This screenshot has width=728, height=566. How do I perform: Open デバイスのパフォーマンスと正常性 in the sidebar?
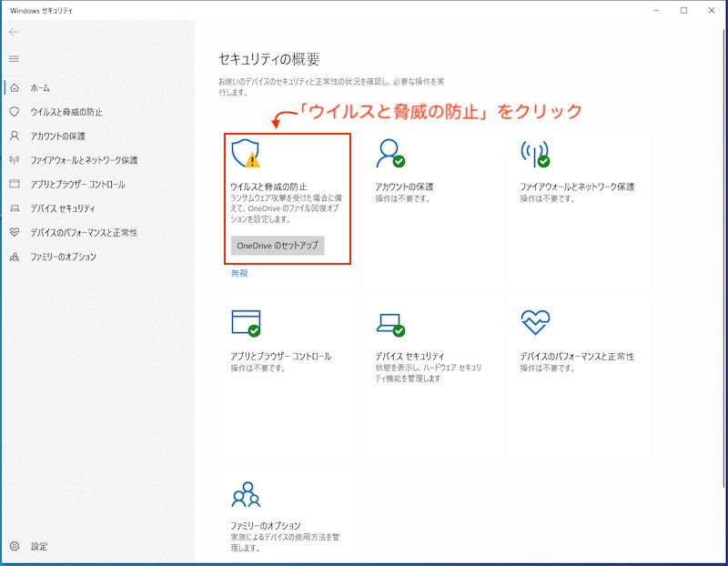click(84, 233)
